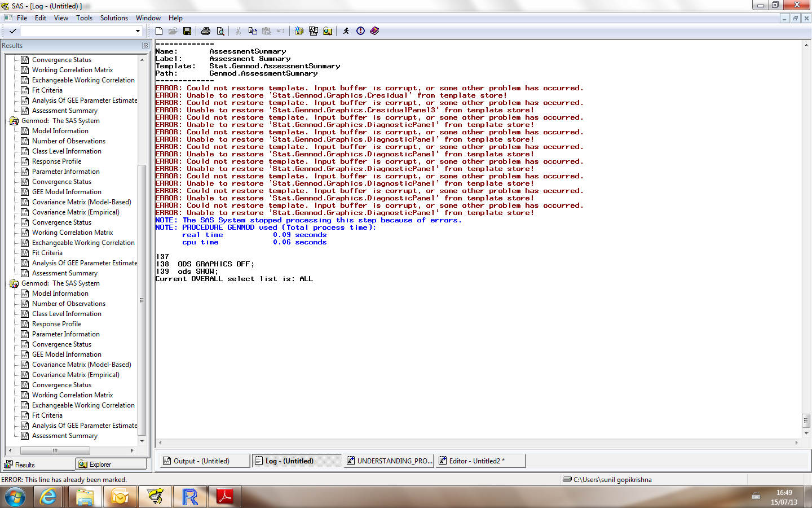Close the Results pane with its X

coord(145,46)
